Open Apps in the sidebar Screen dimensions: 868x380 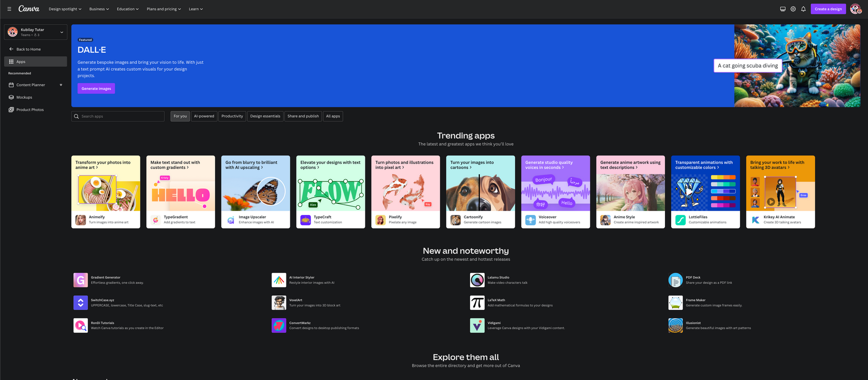35,61
